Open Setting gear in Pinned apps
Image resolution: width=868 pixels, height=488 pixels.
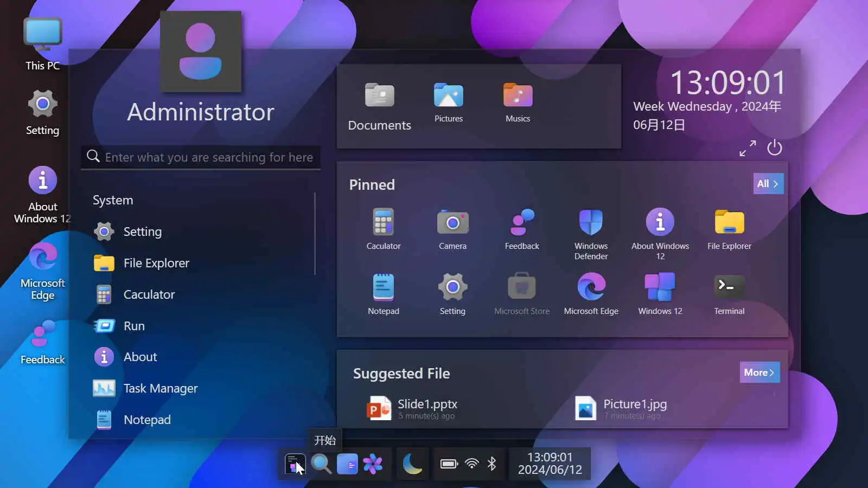pyautogui.click(x=452, y=294)
